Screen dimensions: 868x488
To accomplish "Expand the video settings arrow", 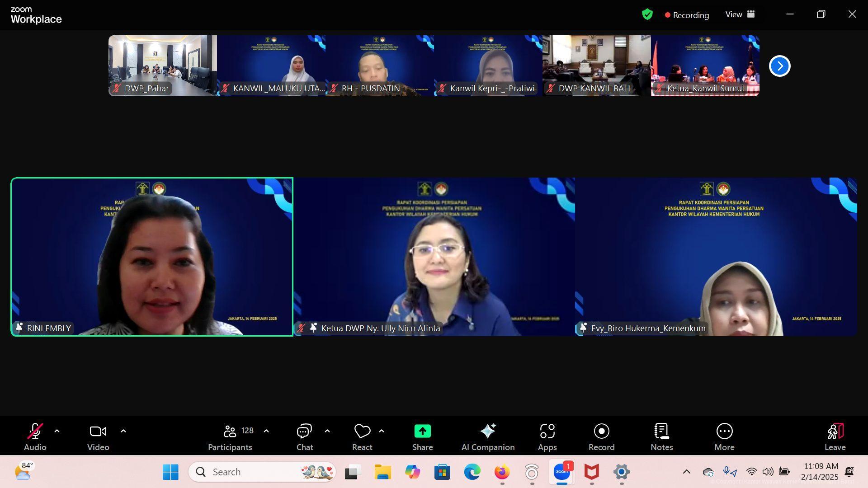I will (x=123, y=431).
